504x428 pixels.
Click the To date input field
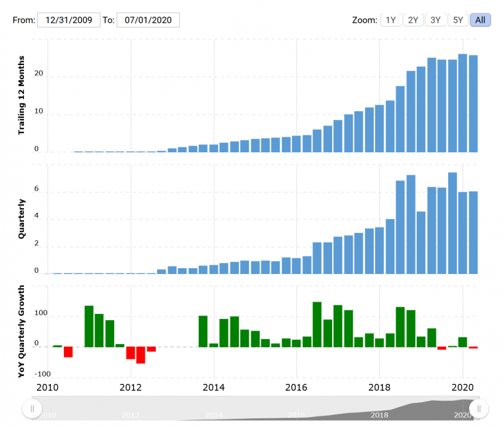tap(148, 19)
